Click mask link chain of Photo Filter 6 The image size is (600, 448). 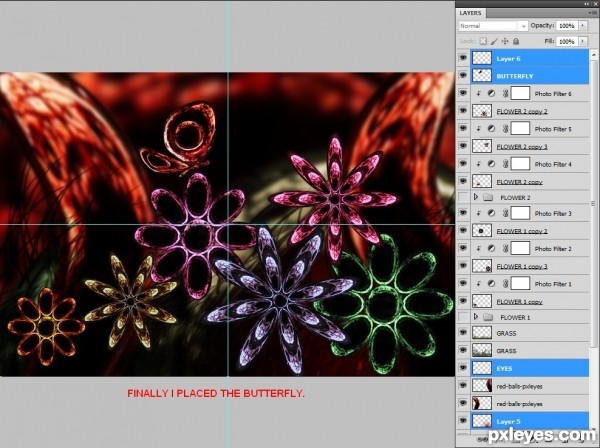click(505, 93)
